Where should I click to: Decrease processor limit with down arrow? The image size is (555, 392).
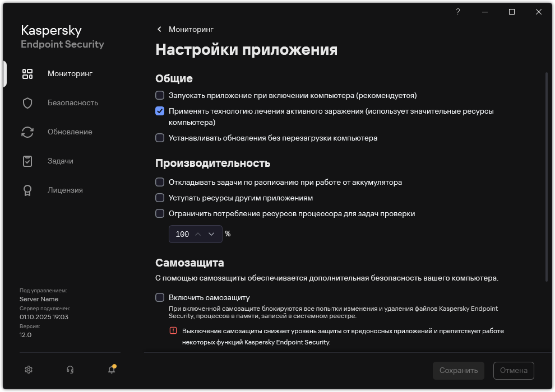[x=212, y=234]
